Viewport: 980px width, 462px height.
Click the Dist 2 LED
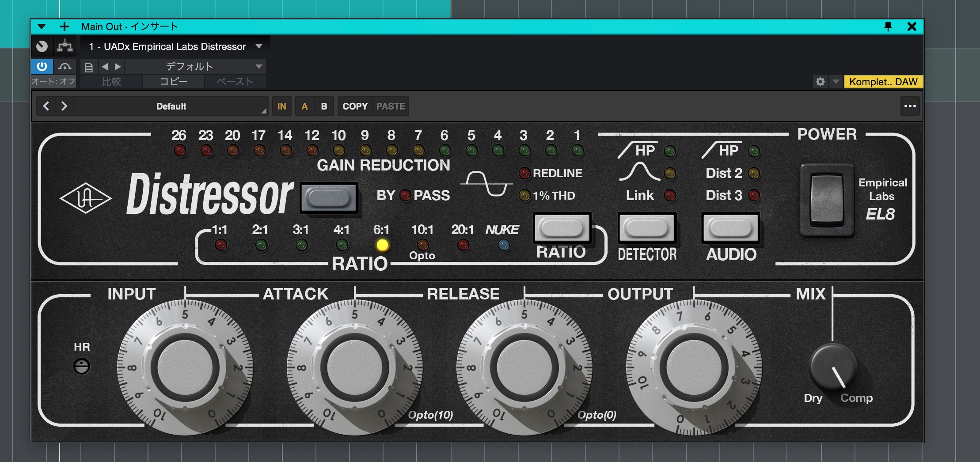754,173
